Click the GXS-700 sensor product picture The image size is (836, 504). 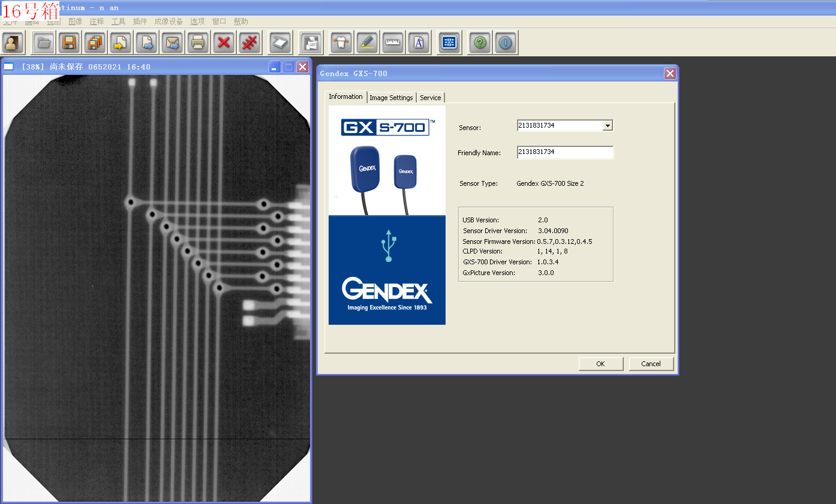(x=387, y=161)
